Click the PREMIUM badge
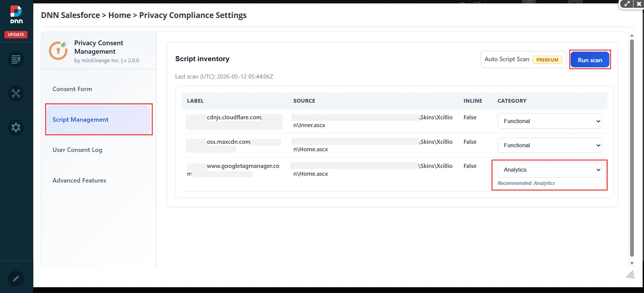 547,60
